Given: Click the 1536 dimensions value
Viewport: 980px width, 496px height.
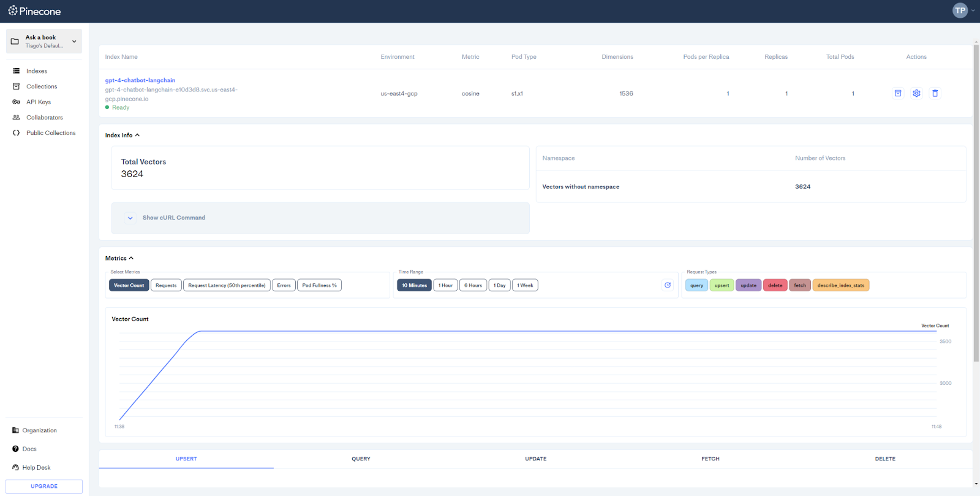Looking at the screenshot, I should point(626,94).
